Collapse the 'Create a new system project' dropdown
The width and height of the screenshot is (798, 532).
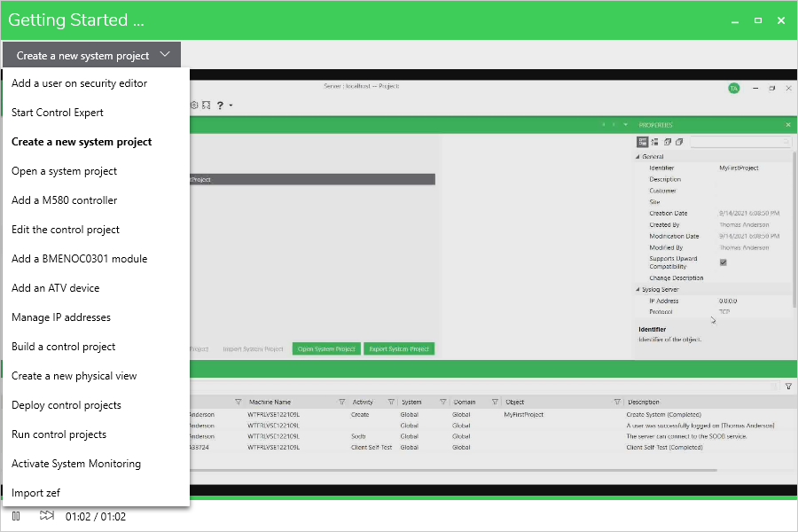coord(91,55)
